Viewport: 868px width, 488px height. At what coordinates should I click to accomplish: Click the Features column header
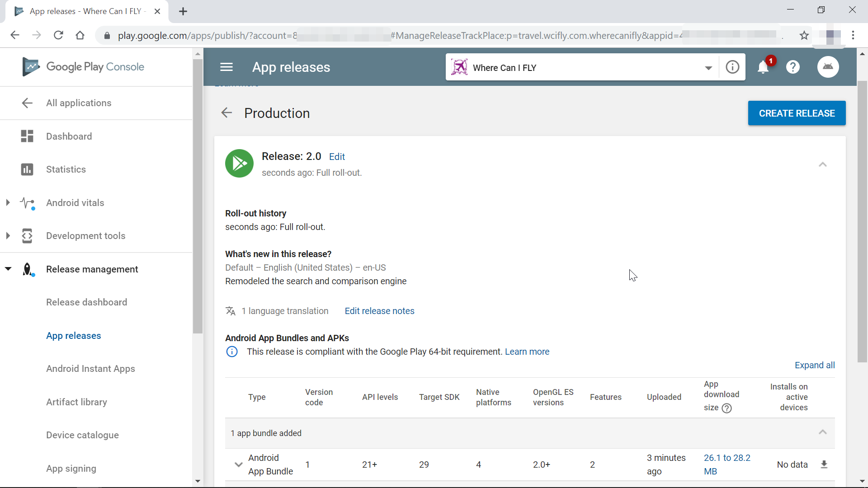pyautogui.click(x=605, y=397)
